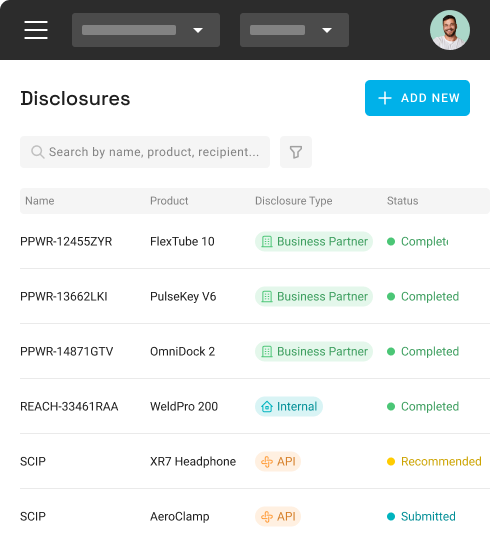Click the API icon in AeroClamp row
The width and height of the screenshot is (490, 540).
tap(267, 517)
